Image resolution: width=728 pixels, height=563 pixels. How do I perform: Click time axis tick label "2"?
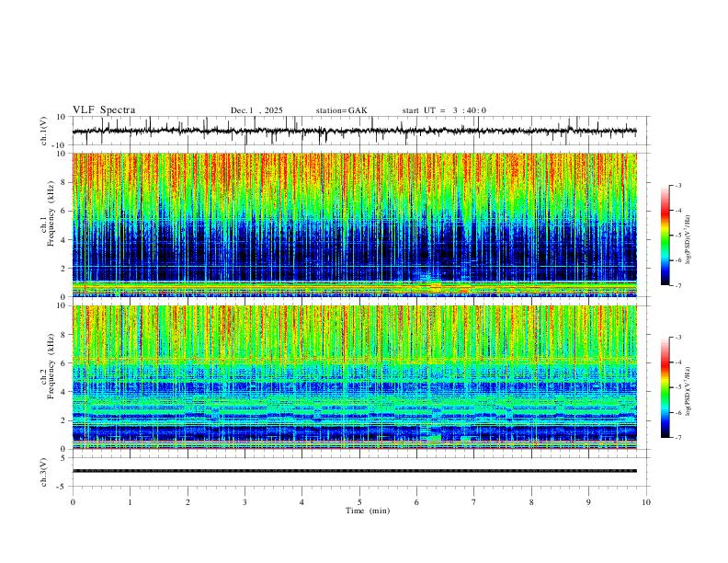pos(188,502)
